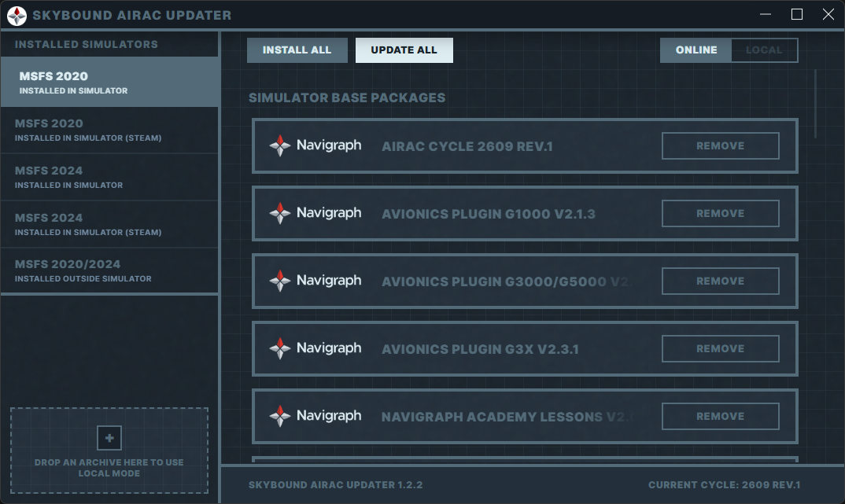Click AVIONICS PLUGIN G1000 V2.1.3 title

(x=489, y=214)
